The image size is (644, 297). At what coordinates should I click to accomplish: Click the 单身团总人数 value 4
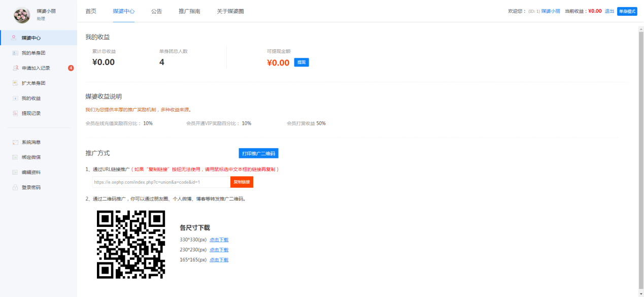click(162, 62)
